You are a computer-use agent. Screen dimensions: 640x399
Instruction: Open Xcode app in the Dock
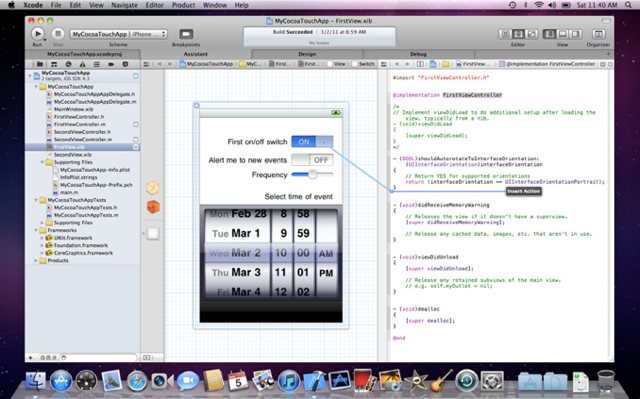point(315,381)
